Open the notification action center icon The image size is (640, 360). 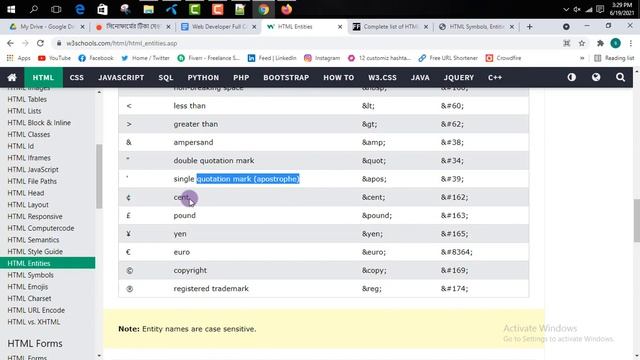[x=600, y=9]
